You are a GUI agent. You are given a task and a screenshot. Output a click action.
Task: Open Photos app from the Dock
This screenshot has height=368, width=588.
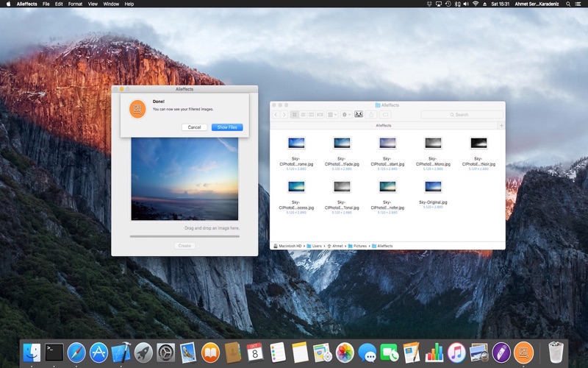[345, 353]
